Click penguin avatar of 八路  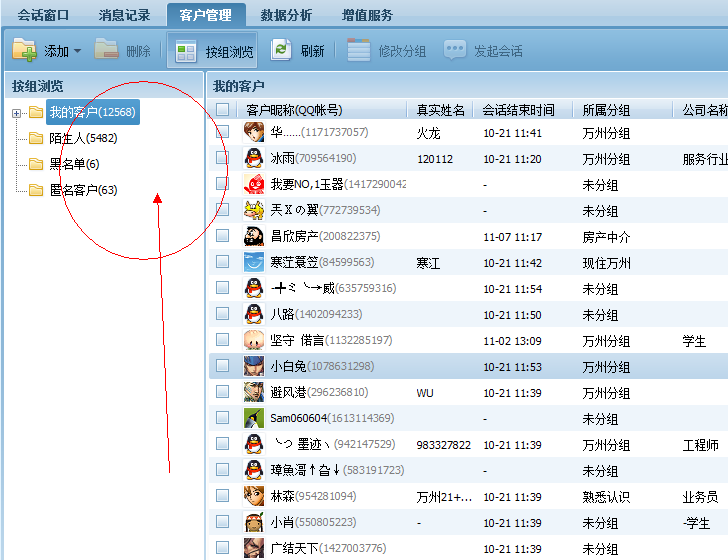pos(254,314)
